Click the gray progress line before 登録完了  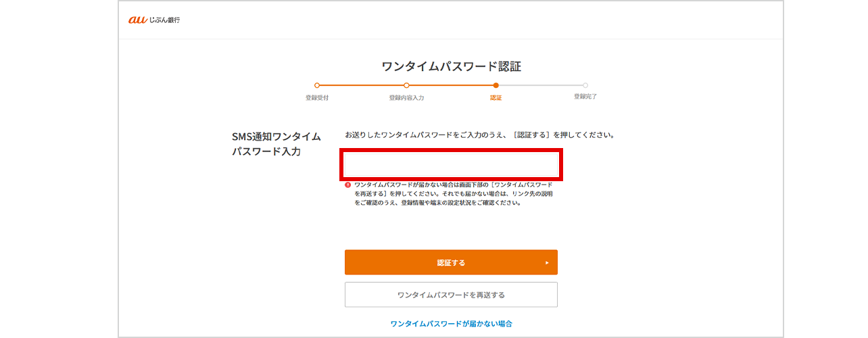(541, 85)
